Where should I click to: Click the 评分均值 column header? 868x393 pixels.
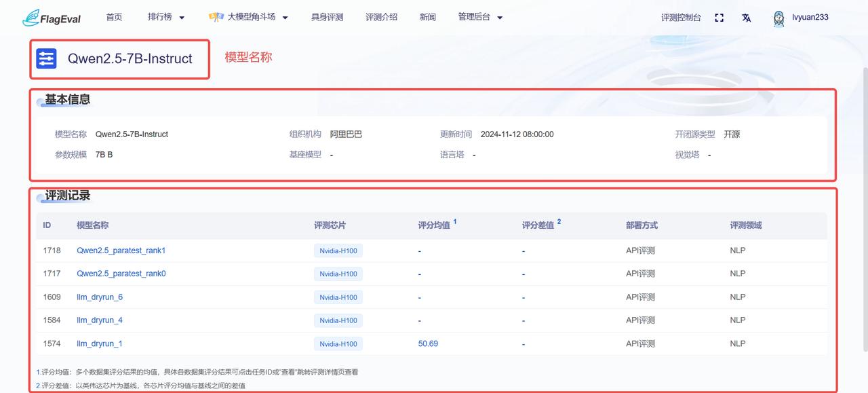434,225
